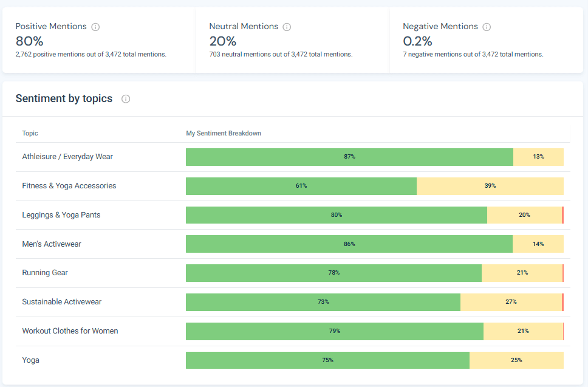
Task: Select the Workout Clothes for Women topic
Action: [x=70, y=331]
